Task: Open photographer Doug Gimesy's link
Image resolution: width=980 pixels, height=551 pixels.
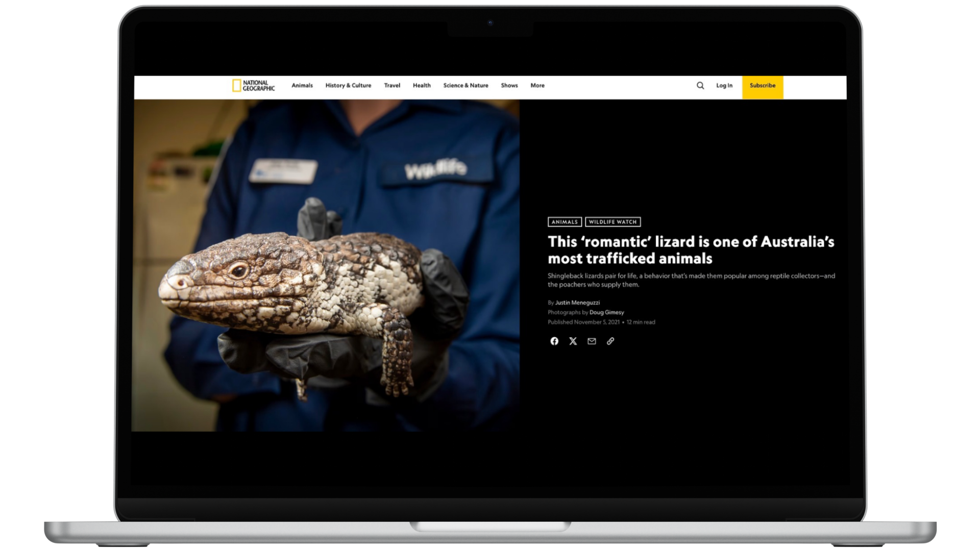Action: pyautogui.click(x=606, y=312)
